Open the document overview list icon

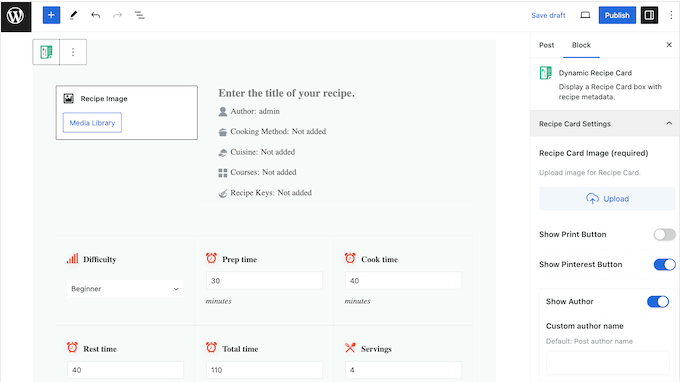click(x=139, y=15)
